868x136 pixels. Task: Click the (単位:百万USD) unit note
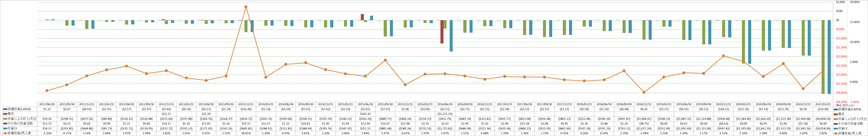pos(845,105)
